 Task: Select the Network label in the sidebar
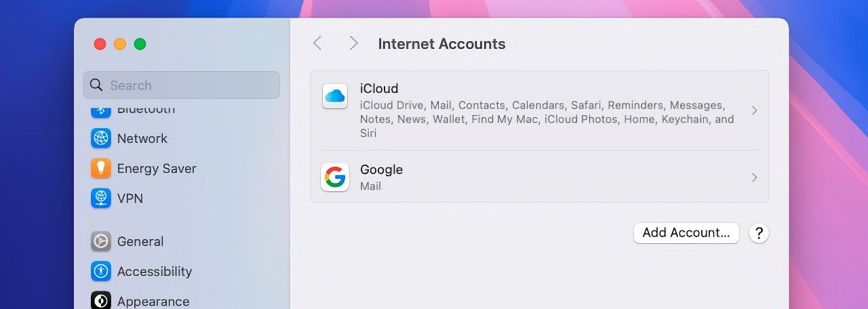[142, 138]
